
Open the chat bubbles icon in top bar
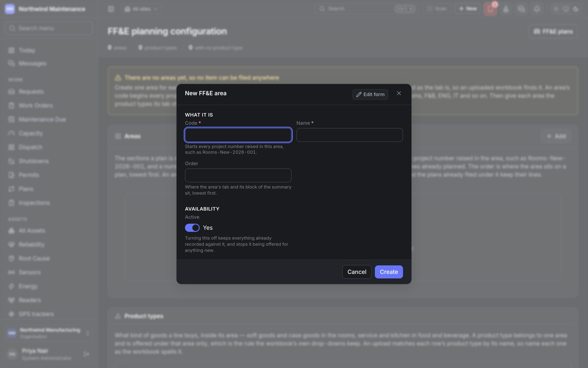coord(521,9)
